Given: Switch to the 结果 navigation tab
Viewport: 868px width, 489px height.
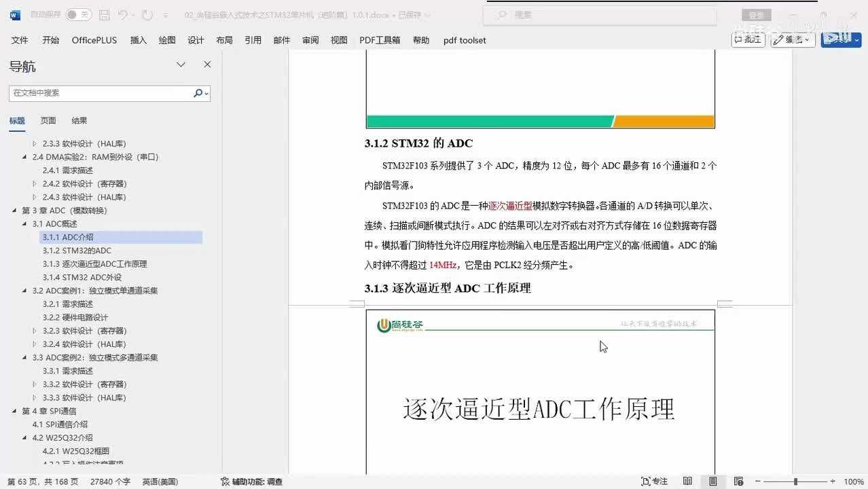Looking at the screenshot, I should [79, 121].
